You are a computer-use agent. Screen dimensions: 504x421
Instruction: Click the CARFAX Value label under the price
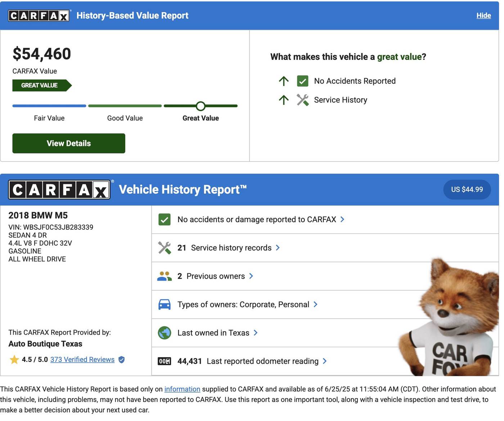pyautogui.click(x=35, y=71)
